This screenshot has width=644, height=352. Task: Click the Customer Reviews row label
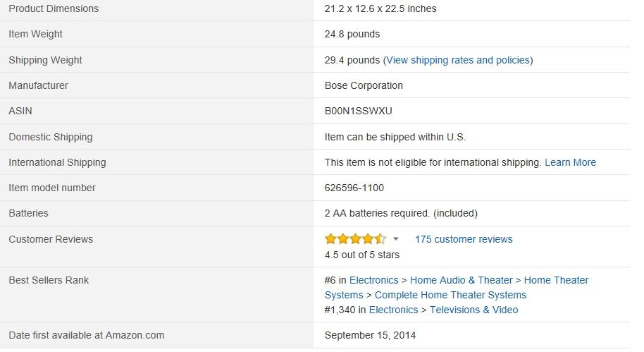(x=51, y=239)
